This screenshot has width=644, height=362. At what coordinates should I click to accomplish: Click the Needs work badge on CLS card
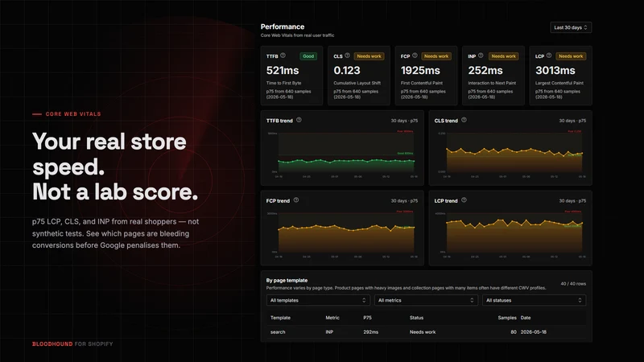tap(369, 56)
